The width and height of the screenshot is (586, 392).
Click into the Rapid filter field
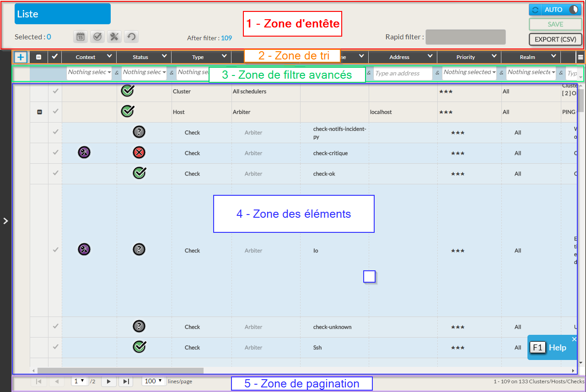(x=465, y=37)
